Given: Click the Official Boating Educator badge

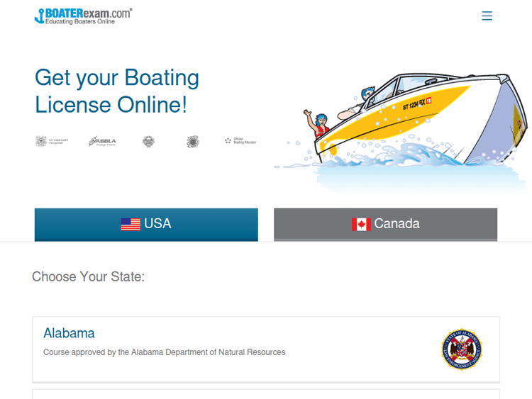Looking at the screenshot, I should tap(240, 142).
